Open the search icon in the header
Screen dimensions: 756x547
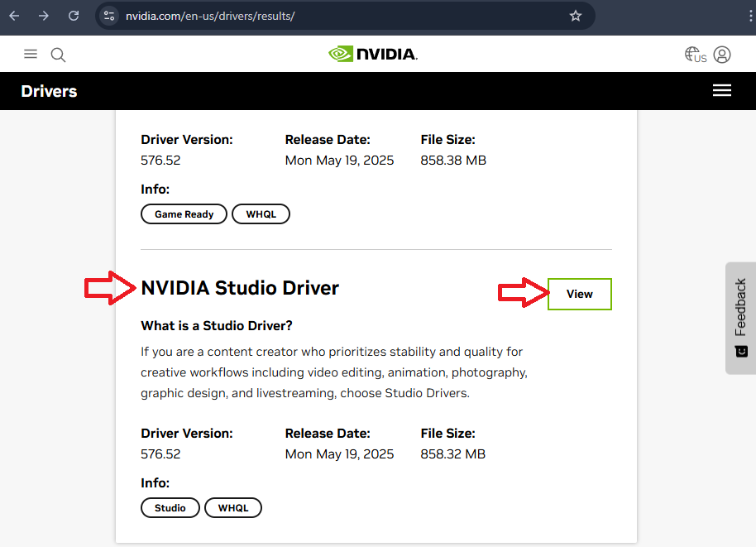(x=57, y=54)
